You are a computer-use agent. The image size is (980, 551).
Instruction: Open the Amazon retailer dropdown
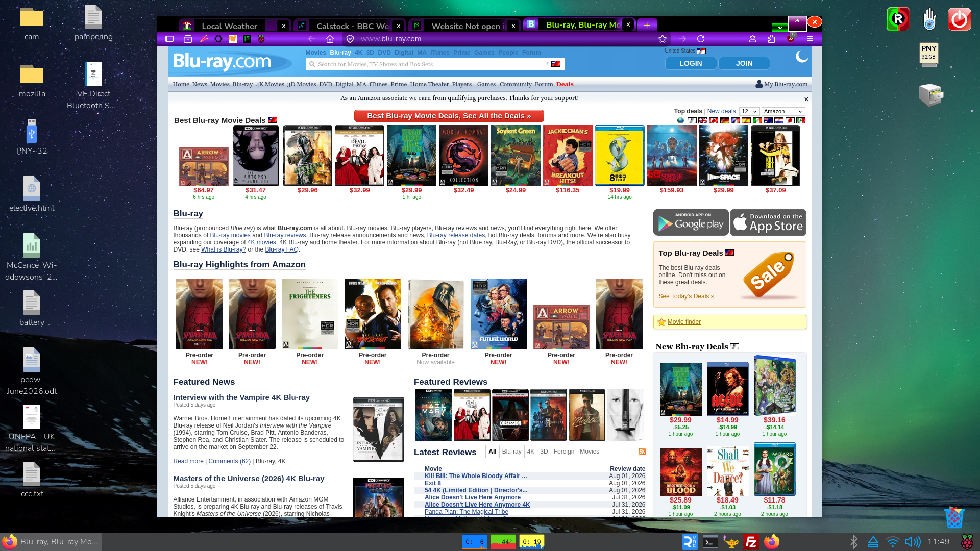pos(783,111)
